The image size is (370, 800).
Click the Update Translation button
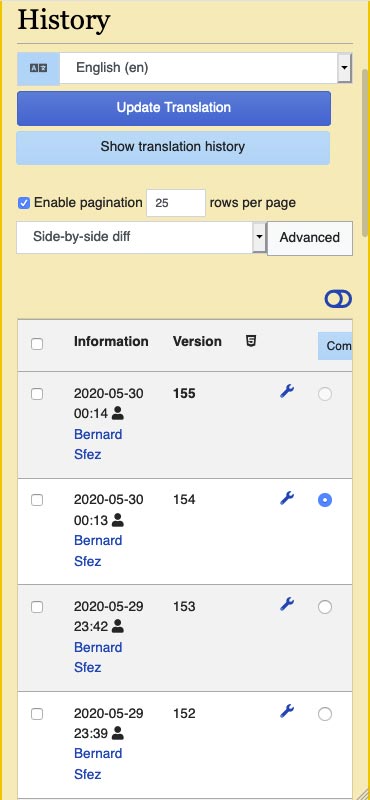pyautogui.click(x=174, y=108)
